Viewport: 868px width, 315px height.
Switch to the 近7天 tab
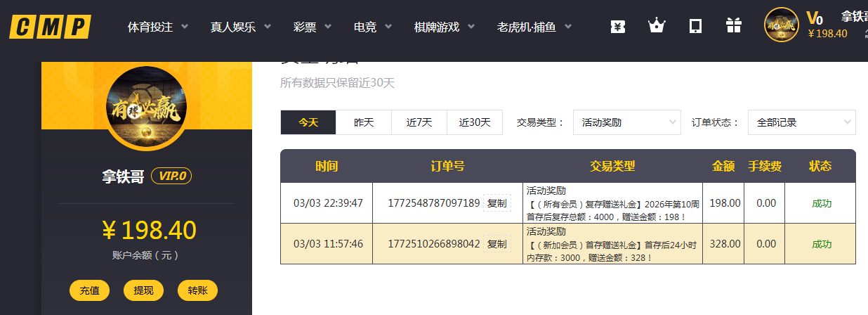(x=419, y=122)
